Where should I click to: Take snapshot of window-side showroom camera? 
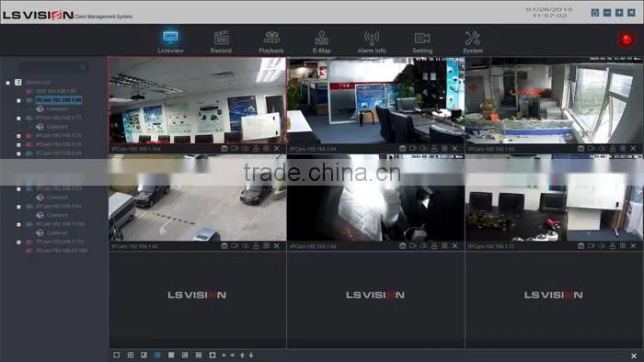(581, 149)
